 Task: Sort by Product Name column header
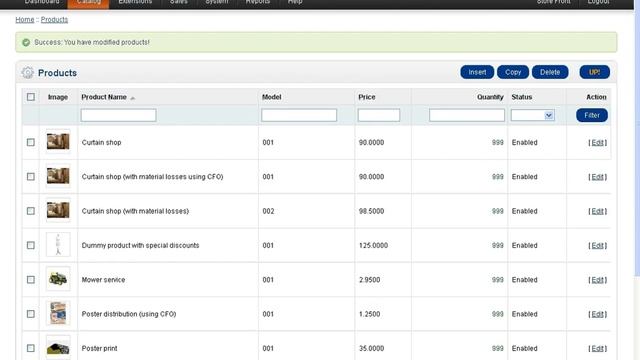(x=104, y=97)
